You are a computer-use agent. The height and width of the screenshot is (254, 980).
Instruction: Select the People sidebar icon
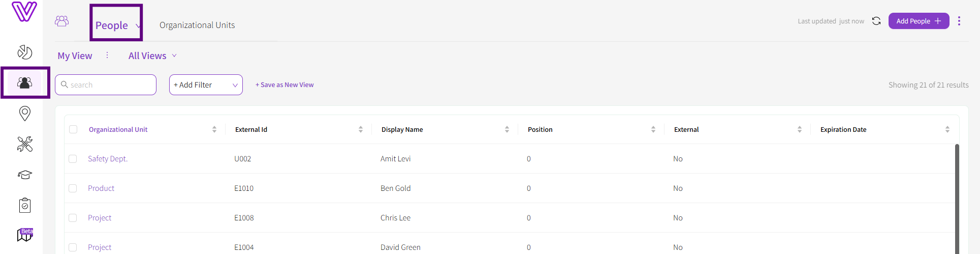(24, 82)
